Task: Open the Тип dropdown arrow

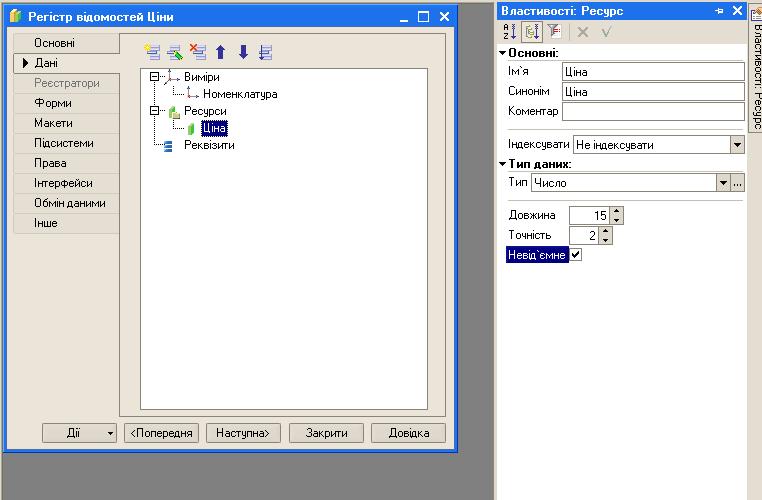Action: (723, 183)
